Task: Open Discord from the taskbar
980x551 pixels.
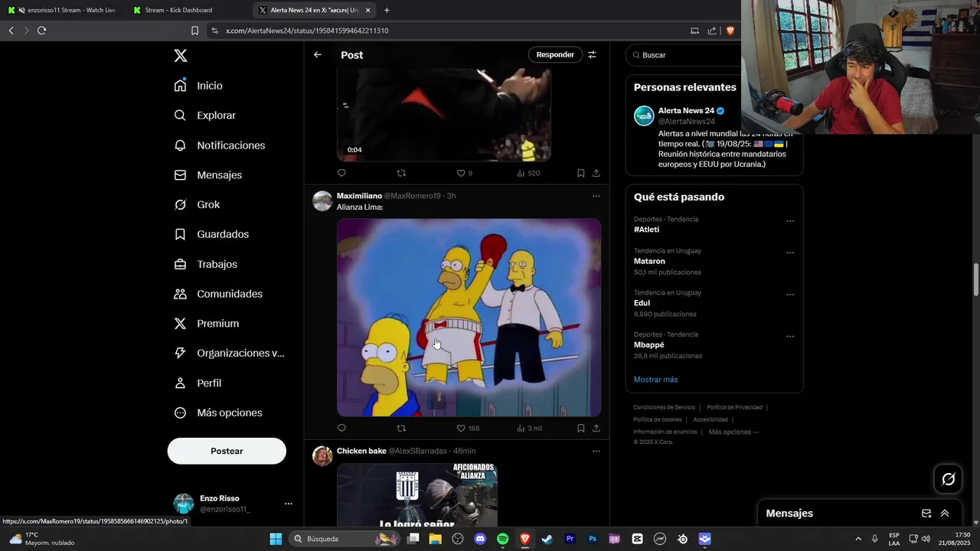Action: click(480, 539)
